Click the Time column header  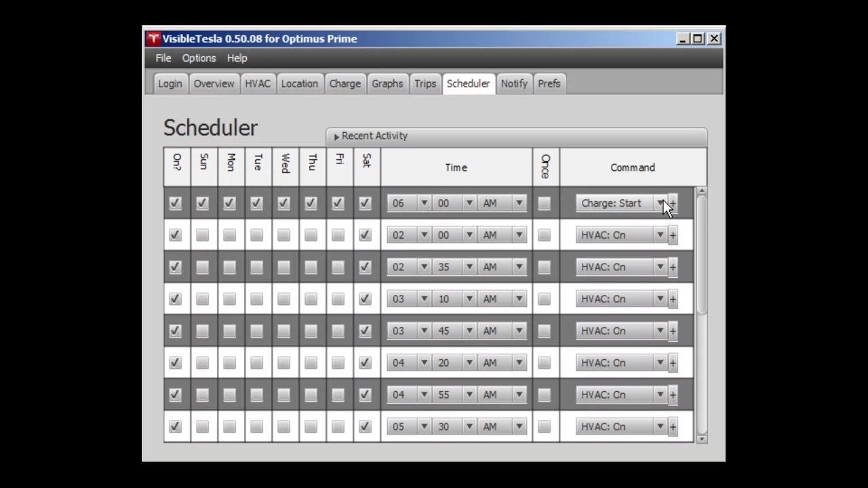tap(456, 167)
